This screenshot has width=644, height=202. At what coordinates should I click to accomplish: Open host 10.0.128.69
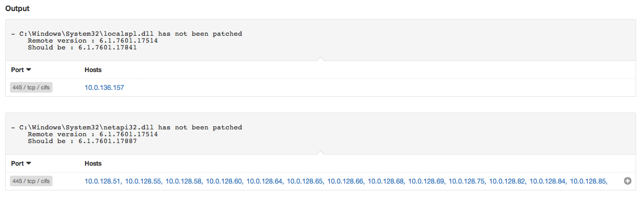pos(427,181)
